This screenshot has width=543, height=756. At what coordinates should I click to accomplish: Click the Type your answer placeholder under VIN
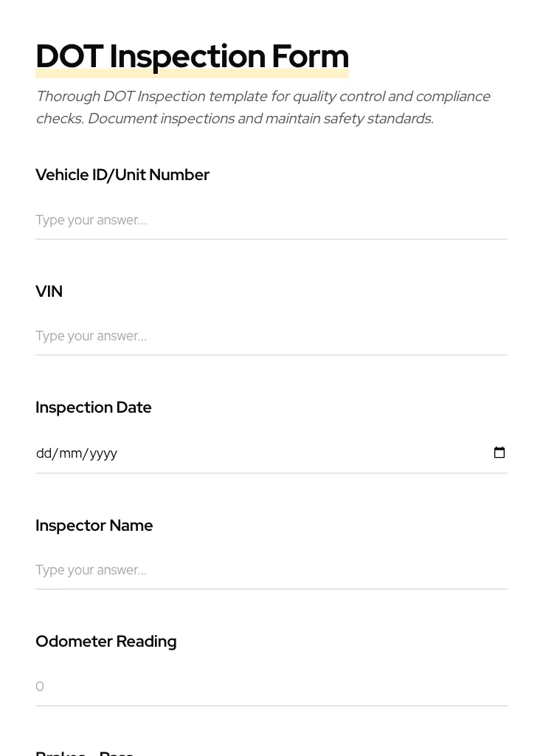91,336
